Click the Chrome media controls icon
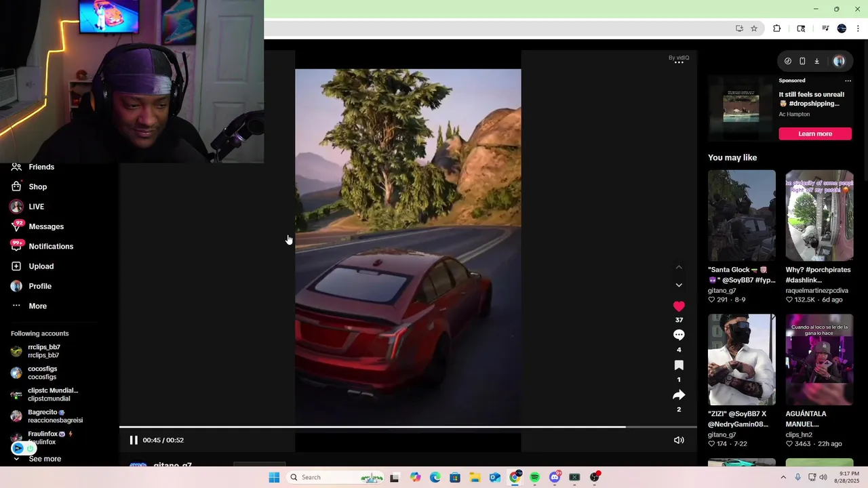This screenshot has width=868, height=488. point(825,28)
